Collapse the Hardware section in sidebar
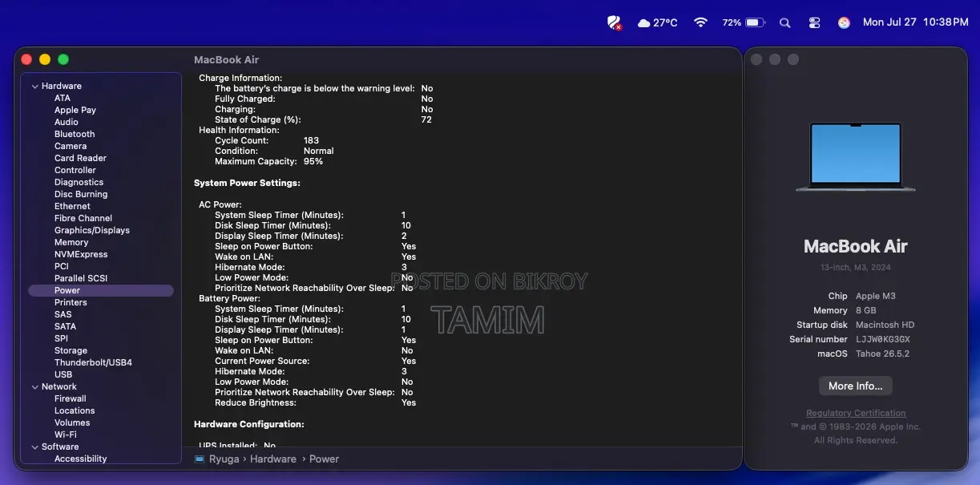The width and height of the screenshot is (980, 485). click(x=34, y=86)
